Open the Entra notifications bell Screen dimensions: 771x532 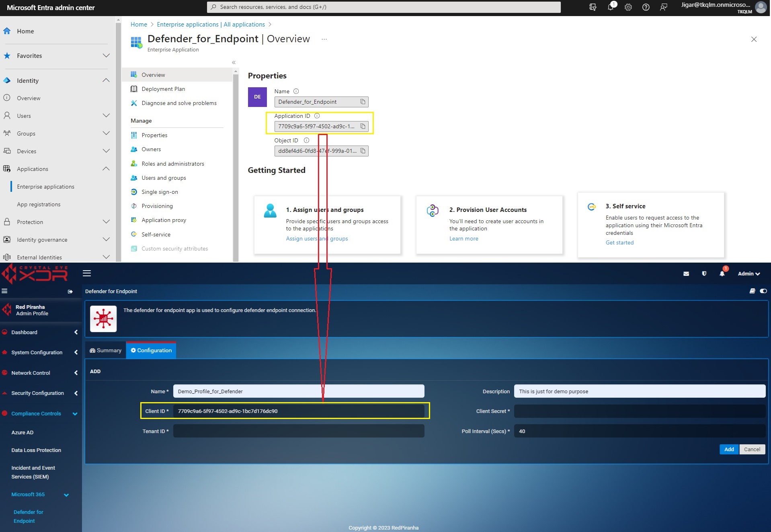click(611, 7)
